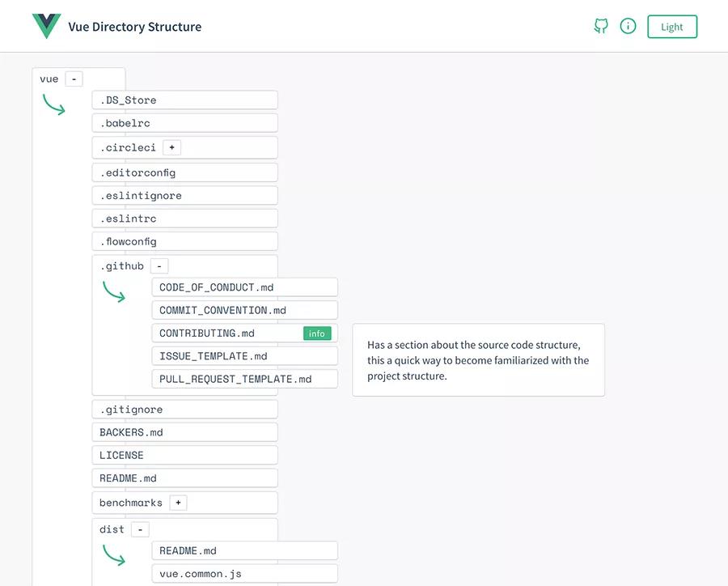Click the CONTRIBUTING.md description tooltip box
The image size is (728, 586).
478,360
